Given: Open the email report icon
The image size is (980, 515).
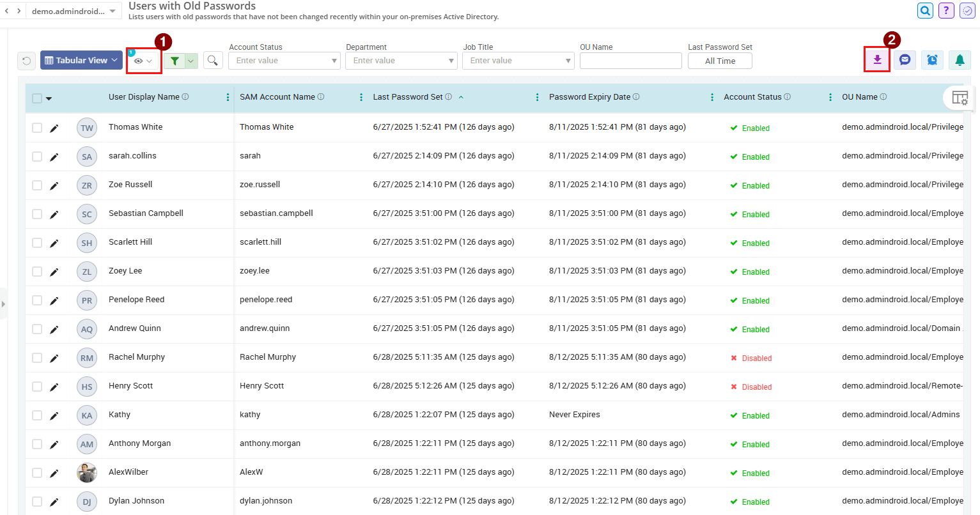Looking at the screenshot, I should click(905, 59).
